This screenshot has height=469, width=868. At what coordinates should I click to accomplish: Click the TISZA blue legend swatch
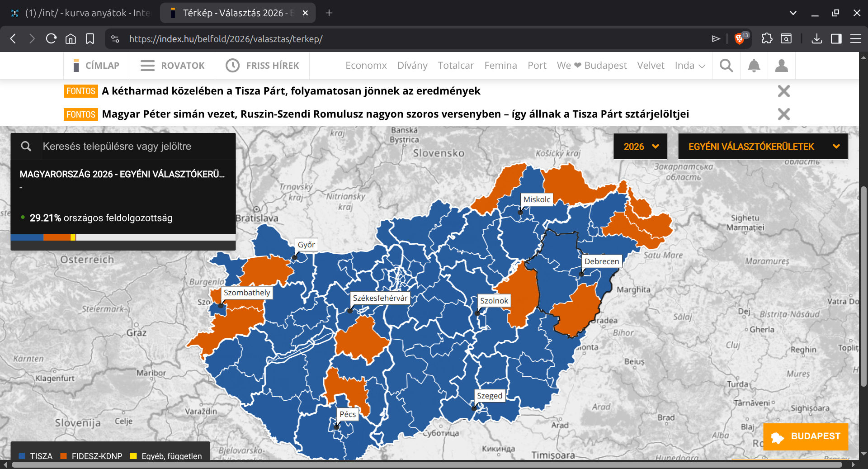tap(22, 456)
